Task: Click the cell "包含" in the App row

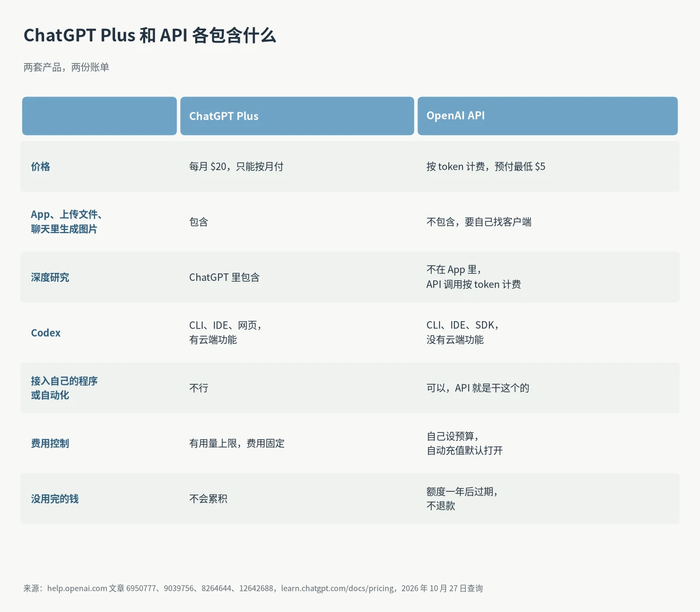Action: (x=199, y=222)
